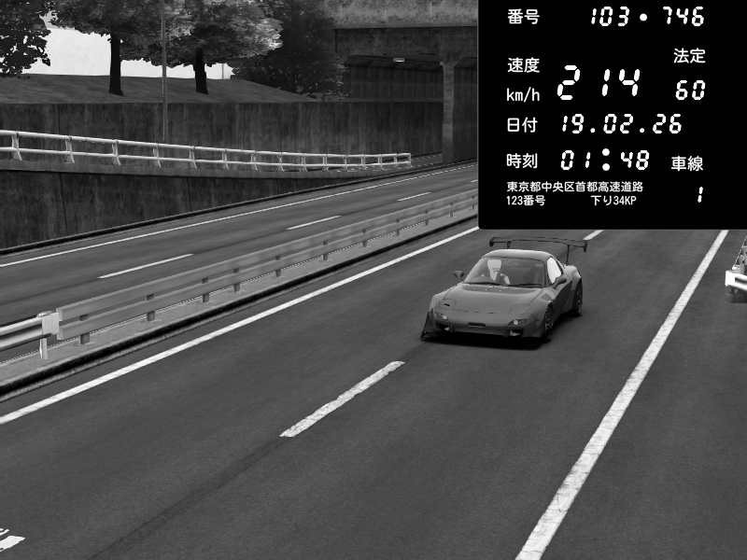Select the 時刻 time label
Viewport: 747px width, 560px height.
(523, 160)
